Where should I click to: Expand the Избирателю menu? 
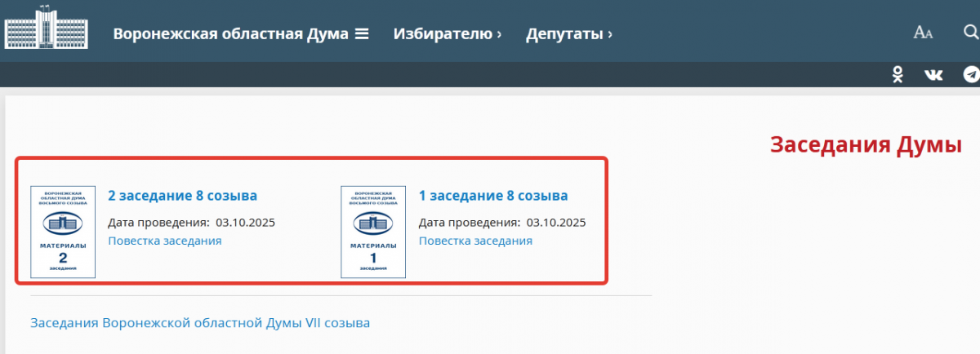coord(447,34)
